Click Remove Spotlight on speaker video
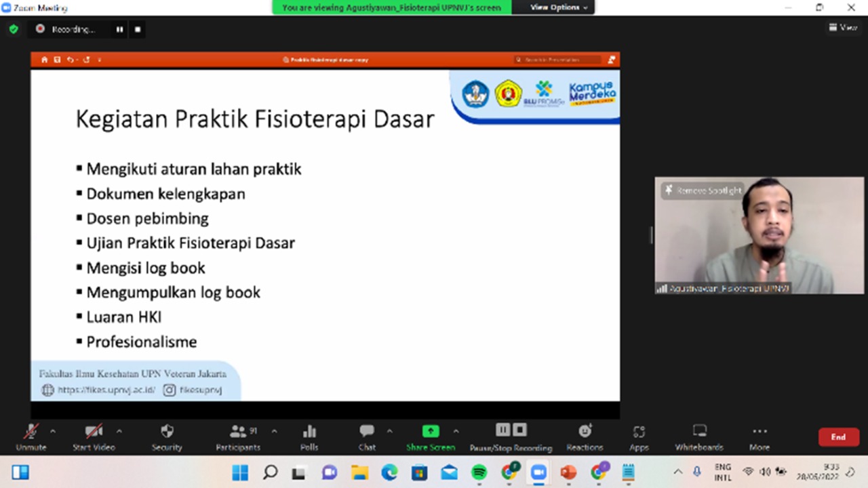The width and height of the screenshot is (868, 488). coord(703,191)
